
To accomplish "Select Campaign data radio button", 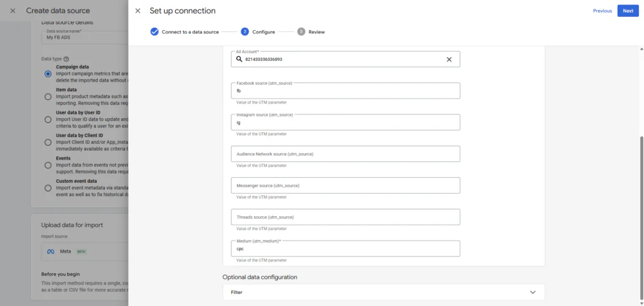I will pos(48,74).
